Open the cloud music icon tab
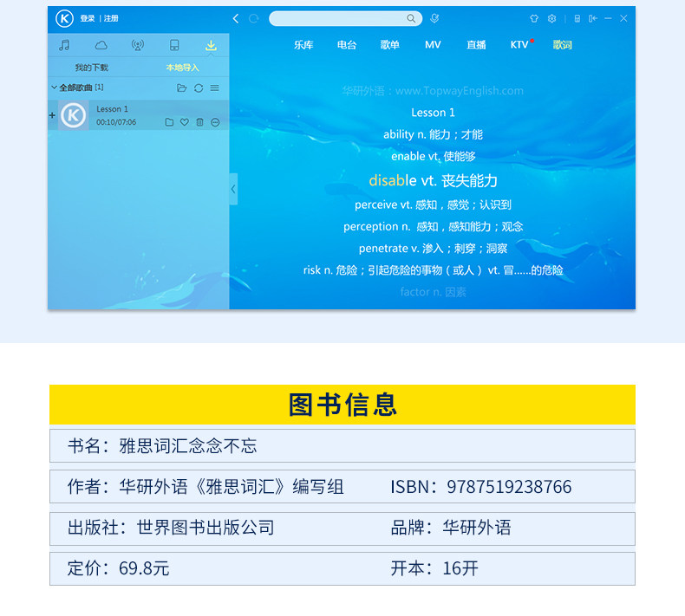685x616 pixels. 101,45
